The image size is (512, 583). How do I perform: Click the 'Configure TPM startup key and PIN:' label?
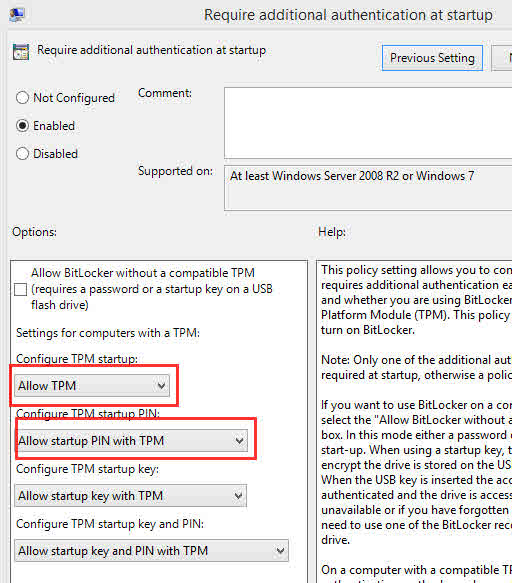(110, 524)
